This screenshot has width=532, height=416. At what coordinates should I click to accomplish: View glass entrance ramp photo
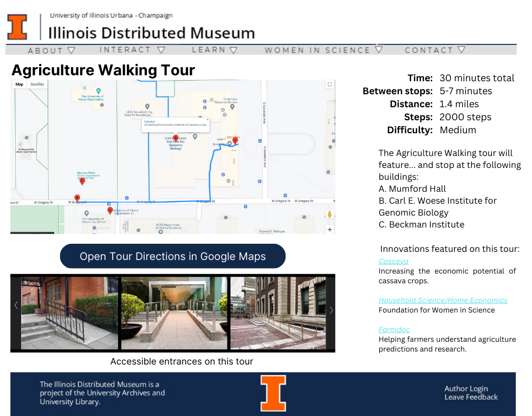tap(174, 313)
